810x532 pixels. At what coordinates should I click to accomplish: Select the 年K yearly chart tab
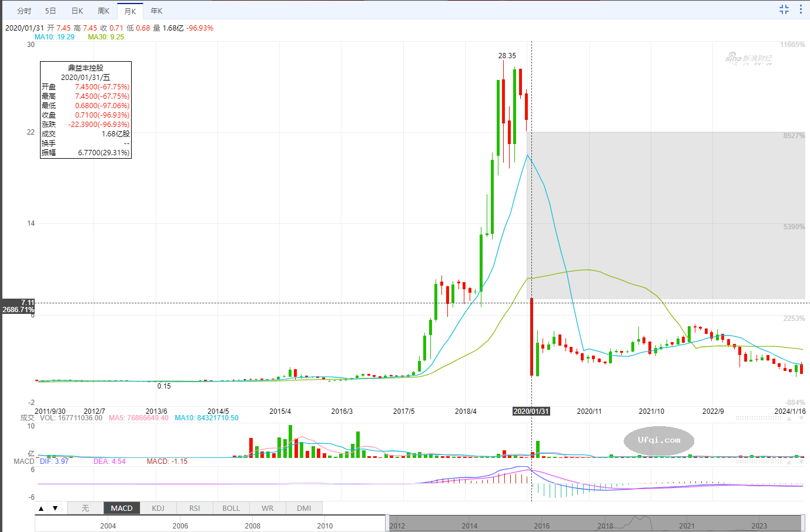click(156, 11)
